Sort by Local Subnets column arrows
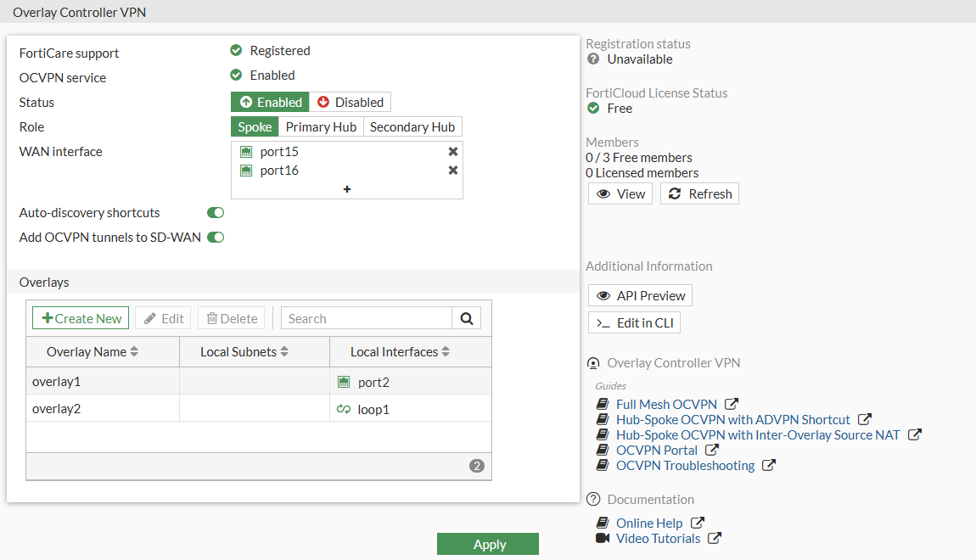 284,352
